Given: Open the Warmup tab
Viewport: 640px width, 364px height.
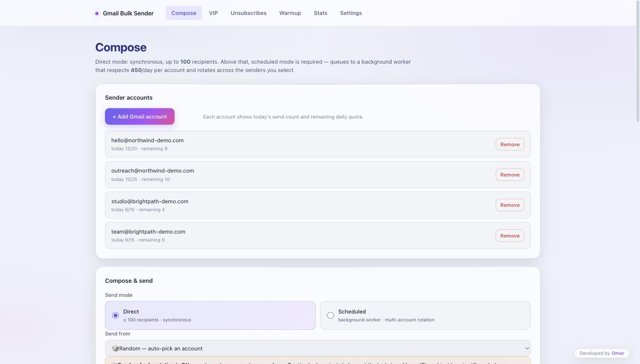Looking at the screenshot, I should [x=290, y=13].
